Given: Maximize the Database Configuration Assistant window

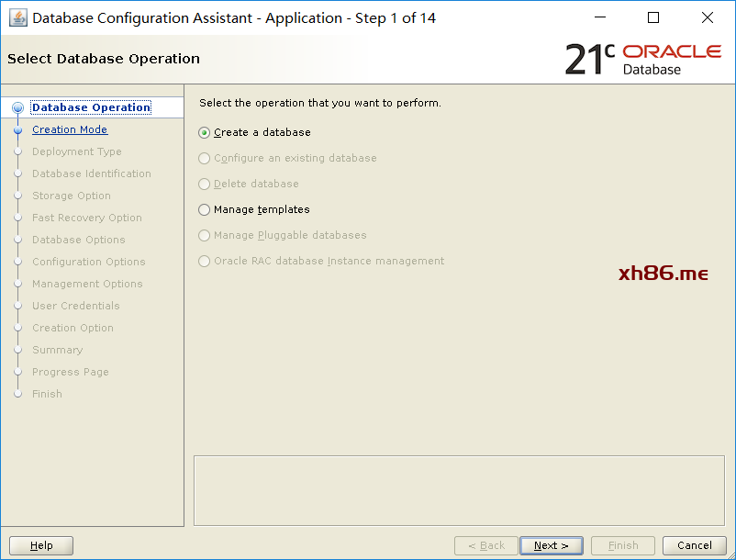Looking at the screenshot, I should 653,17.
